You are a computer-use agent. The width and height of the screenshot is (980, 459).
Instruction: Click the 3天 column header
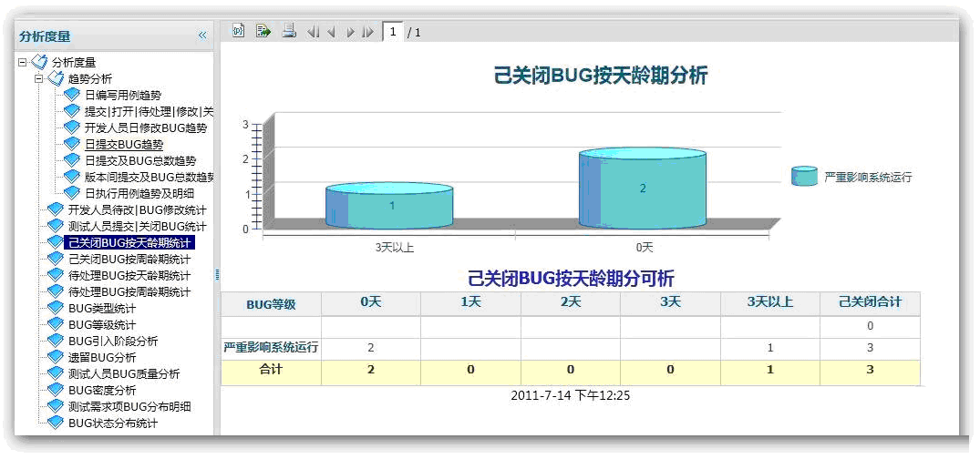671,303
